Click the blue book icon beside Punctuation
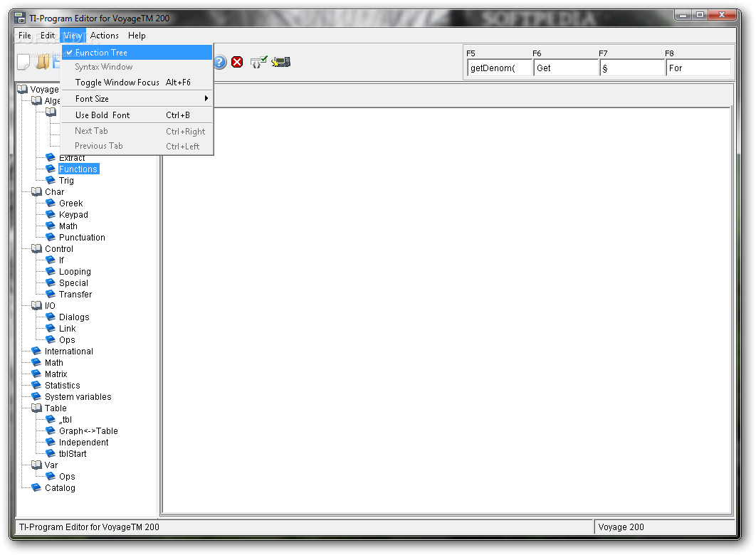Image resolution: width=756 pixels, height=555 pixels. pyautogui.click(x=50, y=236)
